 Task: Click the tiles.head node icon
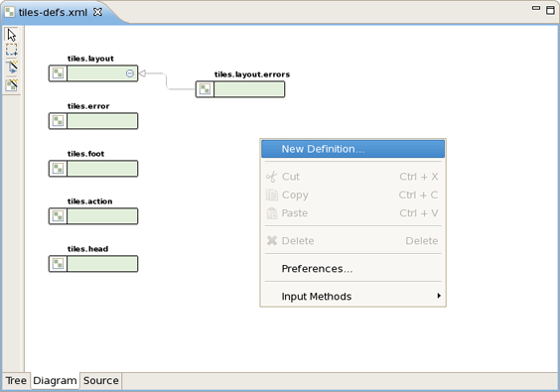[58, 264]
